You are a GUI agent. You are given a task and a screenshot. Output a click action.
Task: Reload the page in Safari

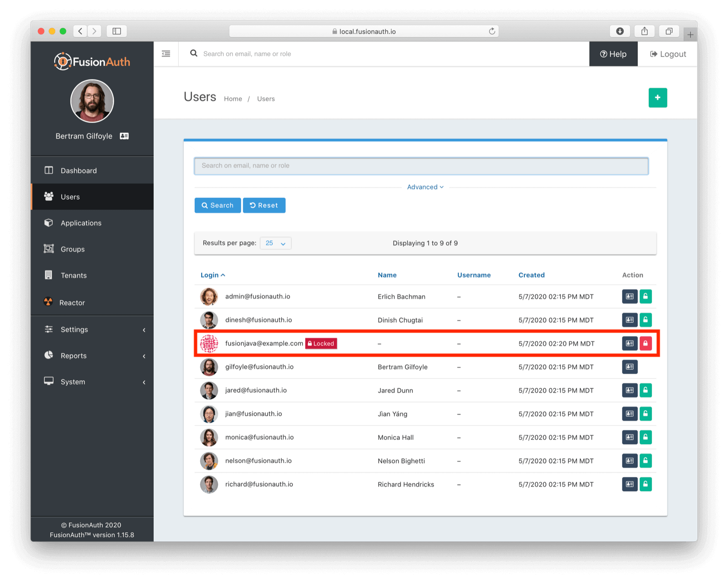pyautogui.click(x=492, y=31)
